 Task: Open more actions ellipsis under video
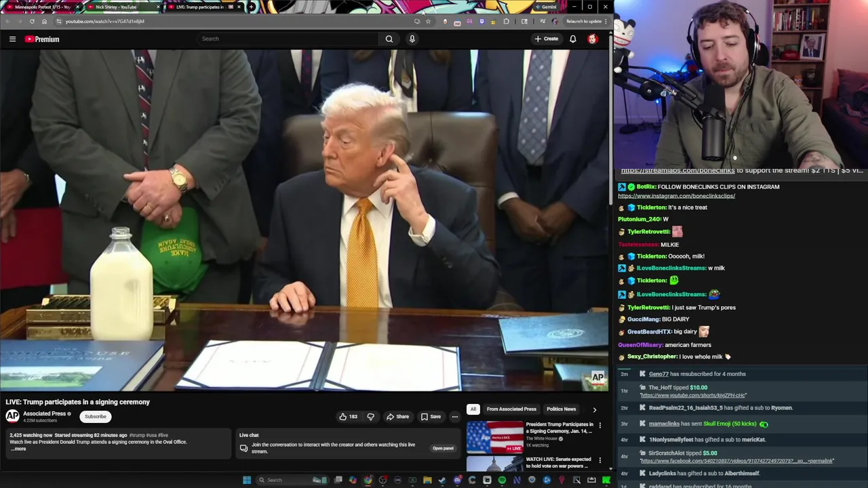[455, 417]
